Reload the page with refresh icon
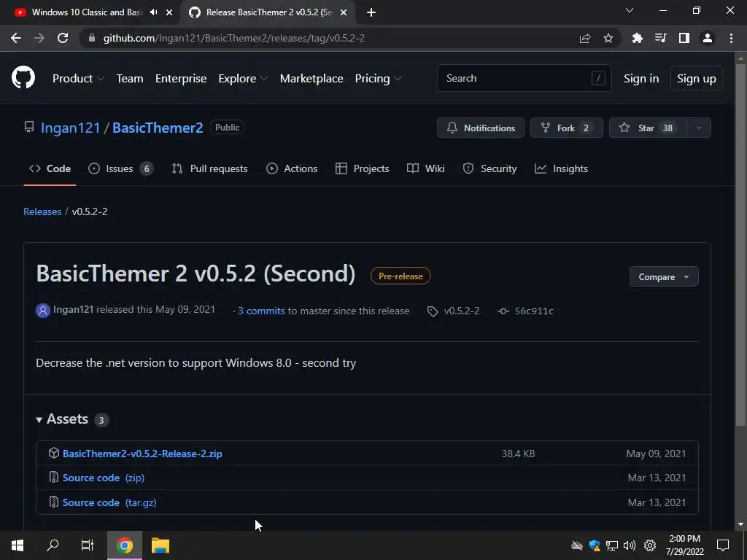 click(x=63, y=38)
